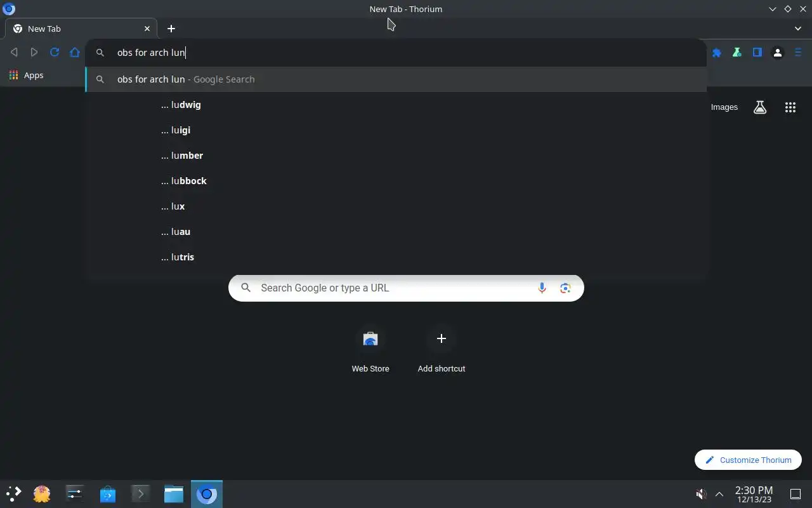Click the Thorium taskbar icon
This screenshot has width=812, height=508.
pos(207,493)
